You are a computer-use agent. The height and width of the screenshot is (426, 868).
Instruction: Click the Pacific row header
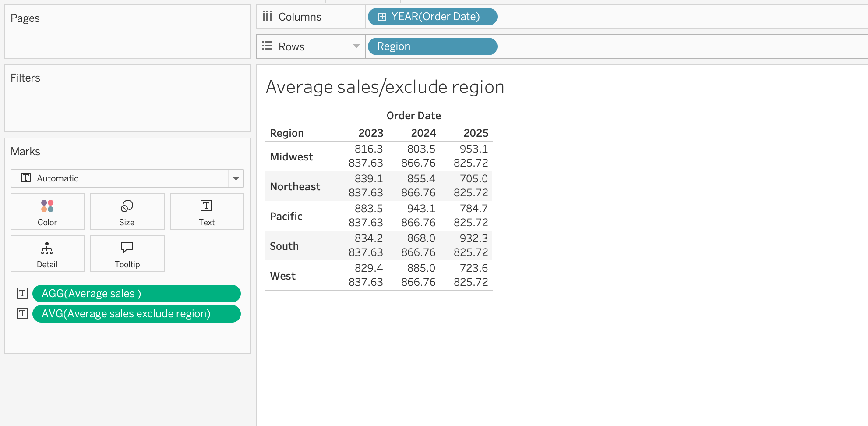pyautogui.click(x=286, y=216)
